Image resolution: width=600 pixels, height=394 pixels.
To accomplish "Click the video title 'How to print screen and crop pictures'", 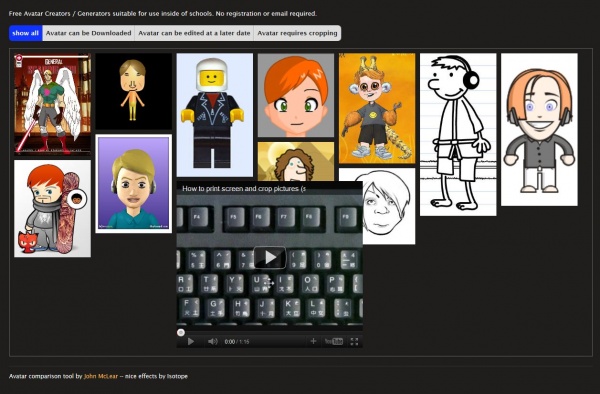I will (244, 189).
